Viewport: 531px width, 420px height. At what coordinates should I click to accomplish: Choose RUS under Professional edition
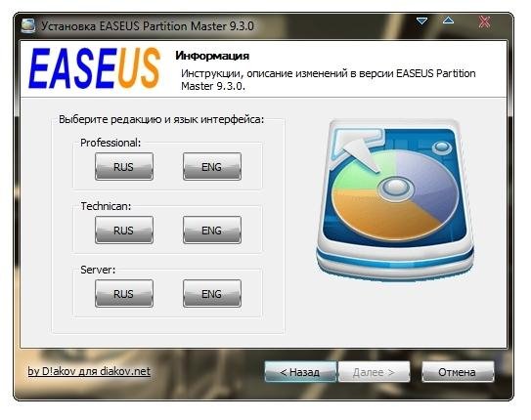click(x=124, y=166)
